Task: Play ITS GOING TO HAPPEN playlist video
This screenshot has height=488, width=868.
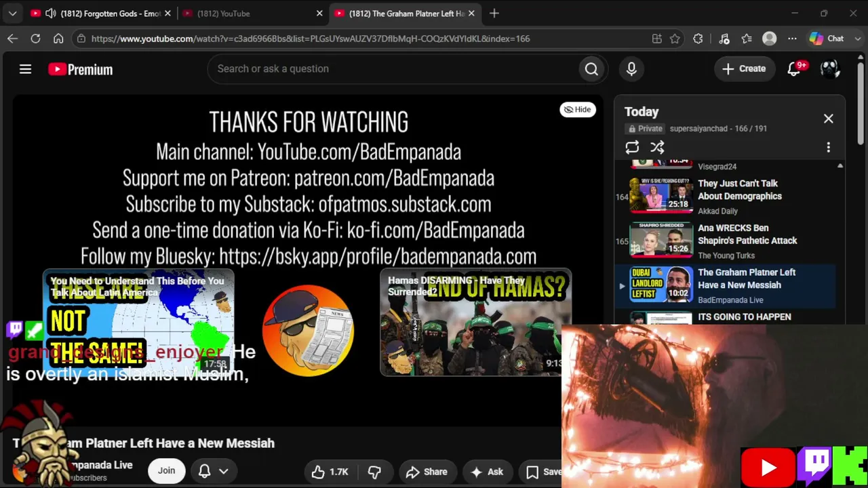Action: coord(744,317)
